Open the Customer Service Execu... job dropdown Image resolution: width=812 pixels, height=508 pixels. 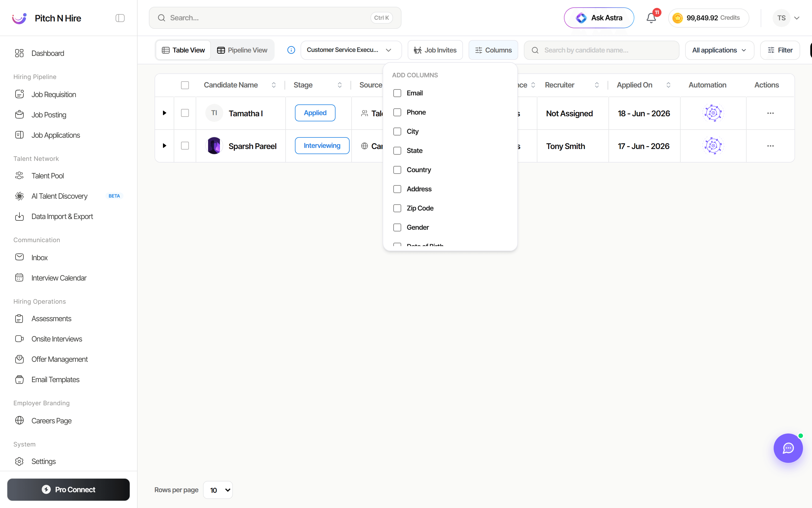(351, 50)
